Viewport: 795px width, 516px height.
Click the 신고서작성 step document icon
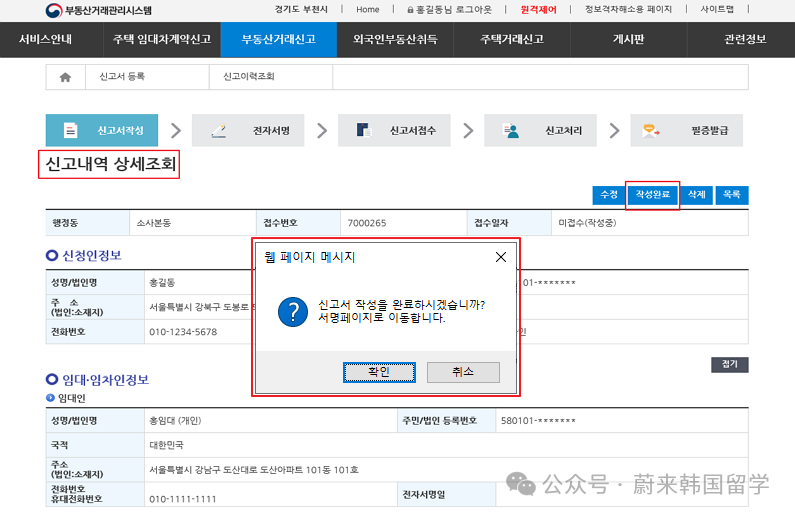click(70, 130)
